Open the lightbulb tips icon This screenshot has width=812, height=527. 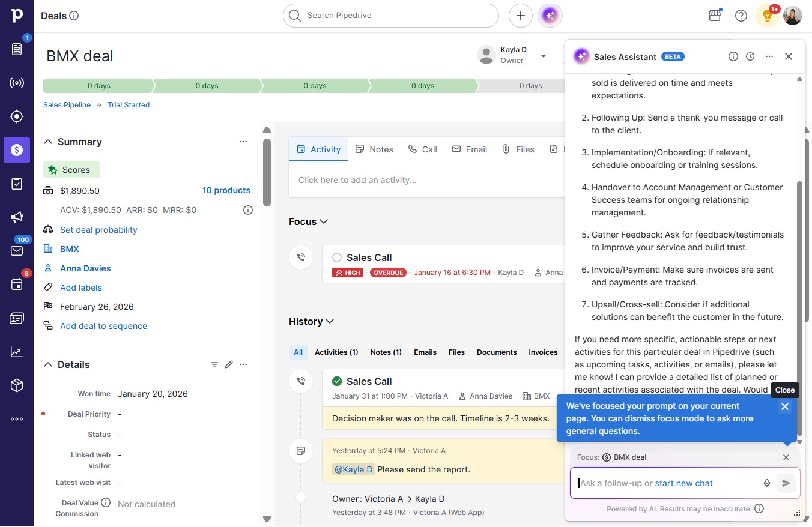click(767, 16)
